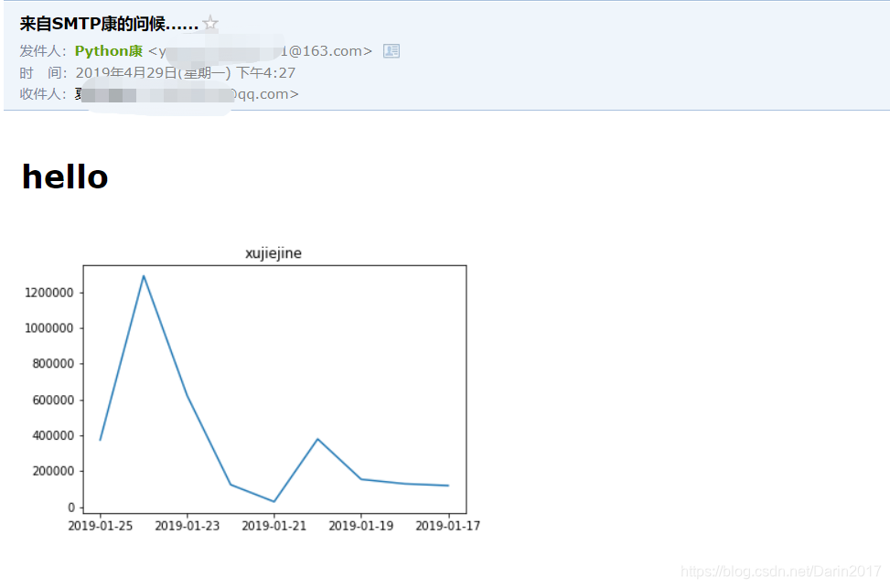The image size is (890, 588).
Task: Click the y-axis label 200000
Action: tap(53, 471)
